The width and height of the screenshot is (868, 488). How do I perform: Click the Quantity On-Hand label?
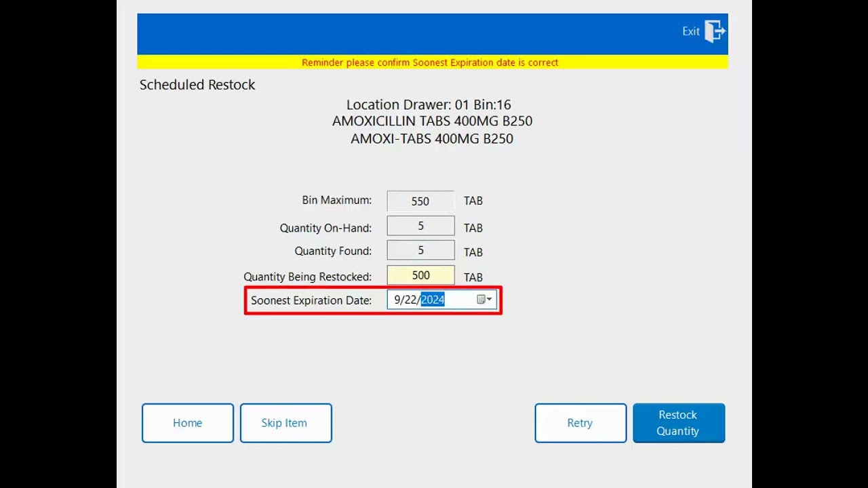326,228
